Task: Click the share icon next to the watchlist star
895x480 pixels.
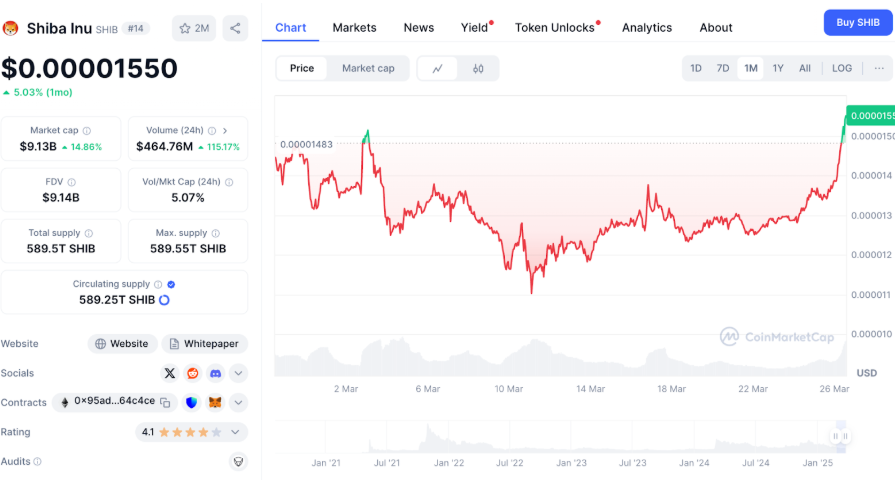Action: [235, 28]
